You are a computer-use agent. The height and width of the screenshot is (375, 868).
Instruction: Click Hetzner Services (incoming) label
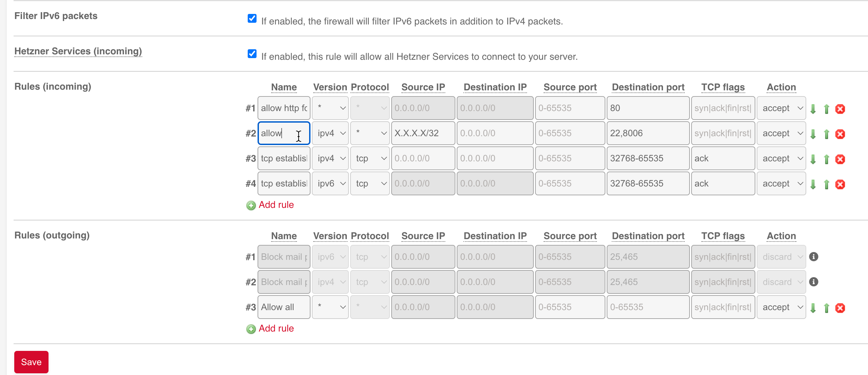point(78,51)
